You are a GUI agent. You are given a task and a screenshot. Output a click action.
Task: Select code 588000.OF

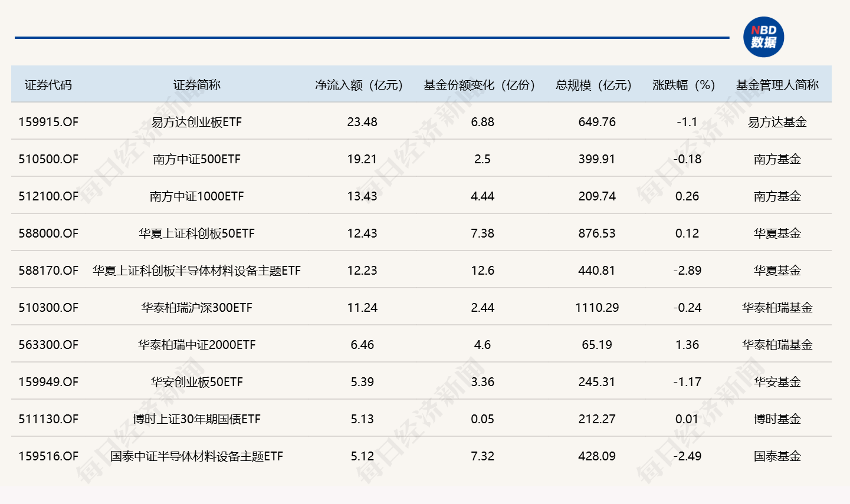pyautogui.click(x=48, y=233)
